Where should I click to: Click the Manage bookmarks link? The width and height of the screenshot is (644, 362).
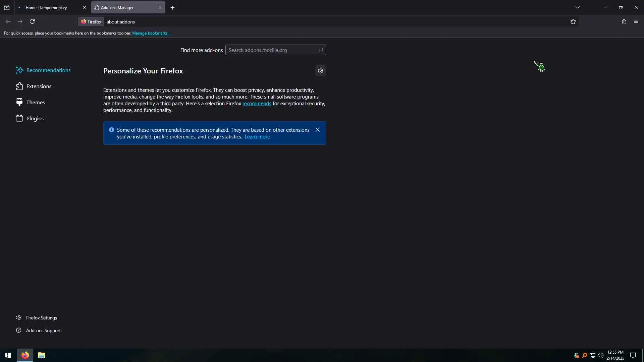pyautogui.click(x=151, y=33)
